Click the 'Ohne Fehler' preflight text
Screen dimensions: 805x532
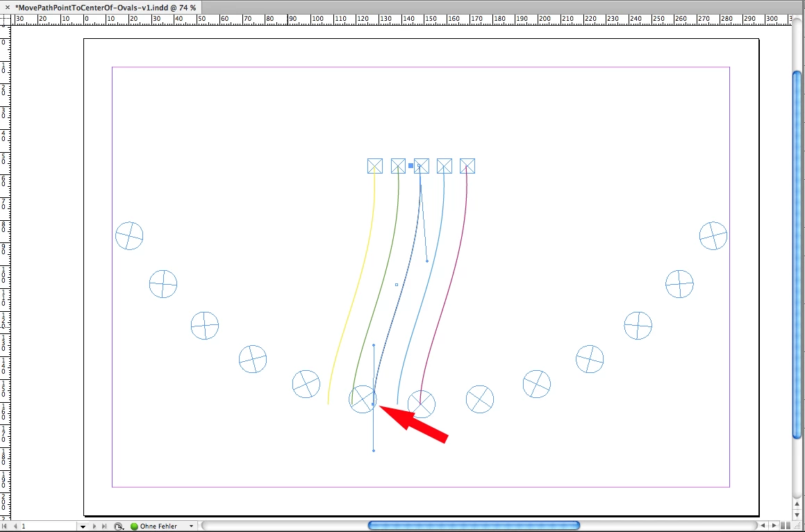(158, 526)
